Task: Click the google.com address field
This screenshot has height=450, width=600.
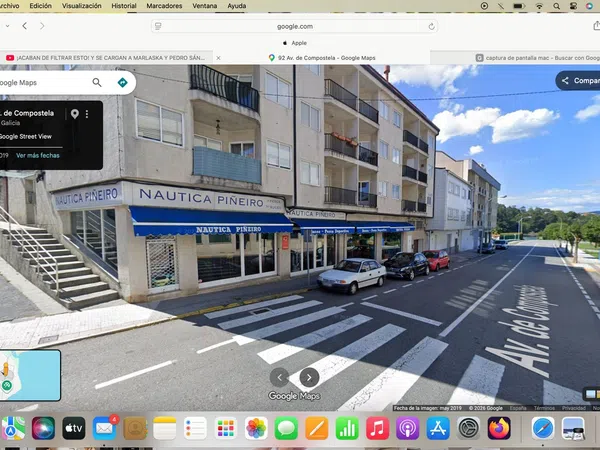Action: [295, 26]
